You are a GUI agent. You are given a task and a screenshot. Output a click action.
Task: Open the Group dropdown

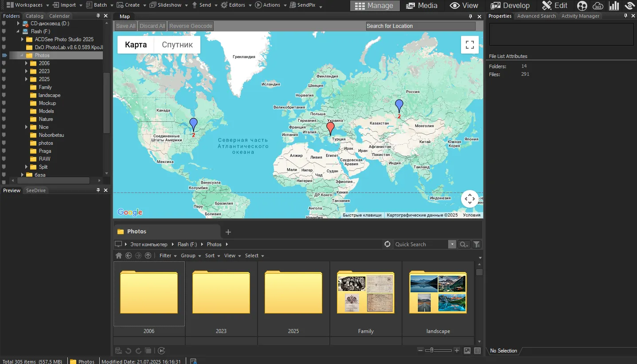point(191,256)
